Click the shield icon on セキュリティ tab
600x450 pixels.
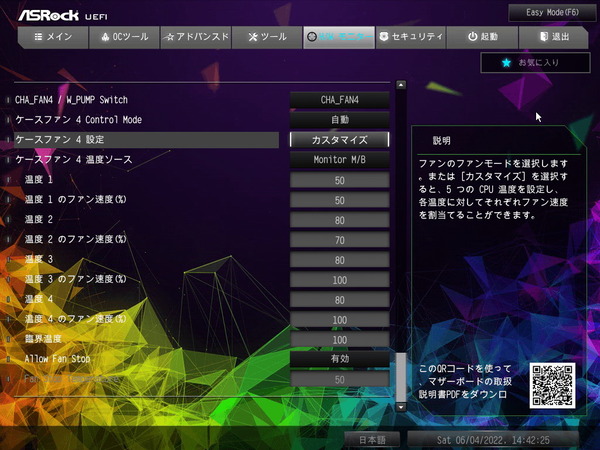tap(385, 37)
